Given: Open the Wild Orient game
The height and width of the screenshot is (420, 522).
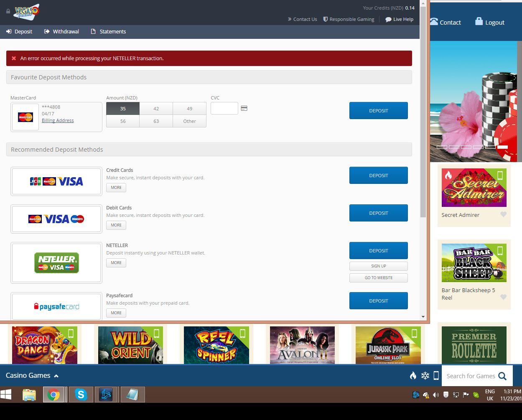Looking at the screenshot, I should pos(130,345).
